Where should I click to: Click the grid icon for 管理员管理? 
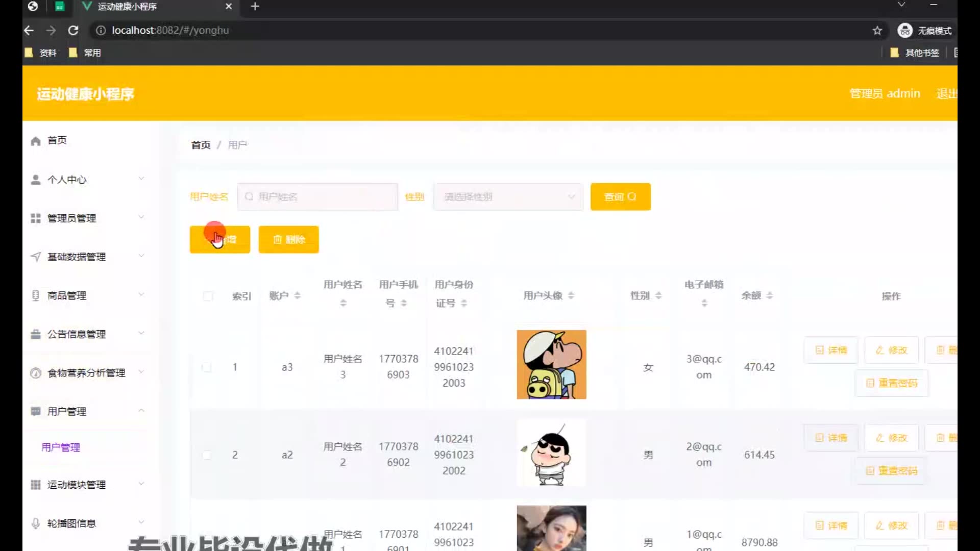[x=35, y=218]
